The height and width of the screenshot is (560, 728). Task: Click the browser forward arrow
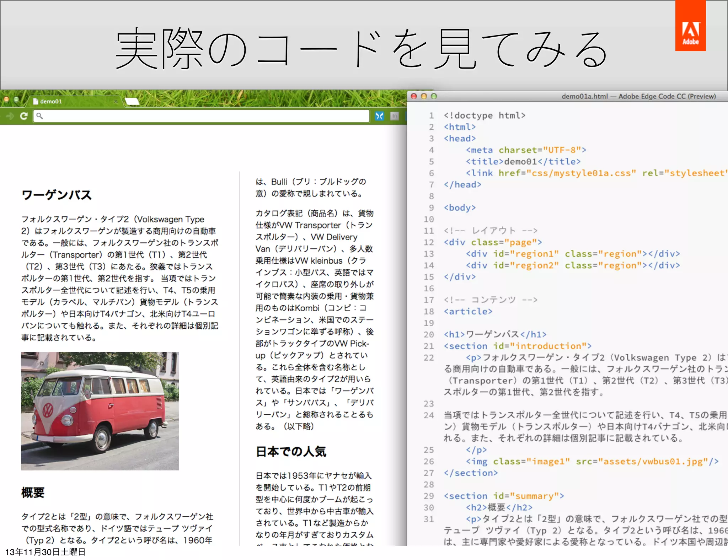(x=10, y=116)
